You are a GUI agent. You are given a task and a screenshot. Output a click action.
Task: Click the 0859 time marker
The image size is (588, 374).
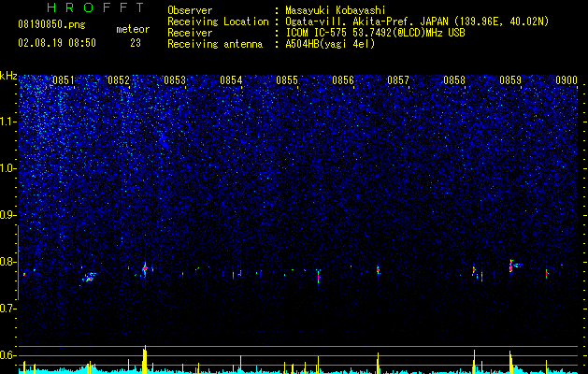510,80
